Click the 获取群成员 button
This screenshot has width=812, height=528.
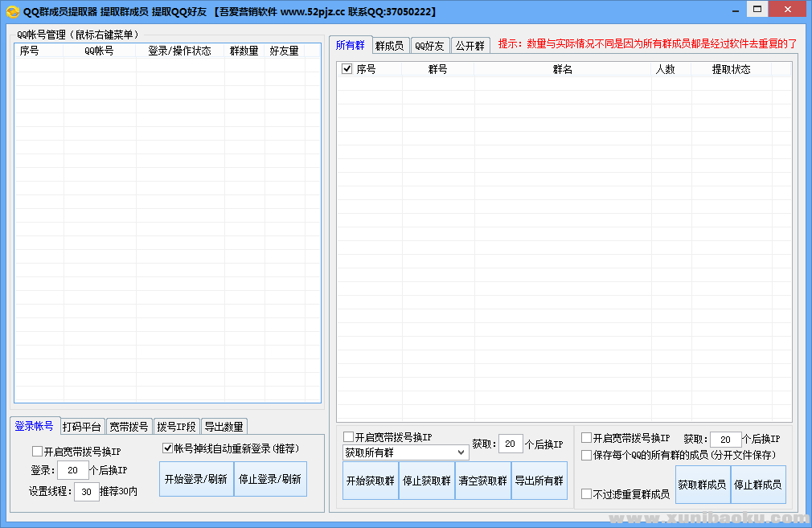(702, 485)
